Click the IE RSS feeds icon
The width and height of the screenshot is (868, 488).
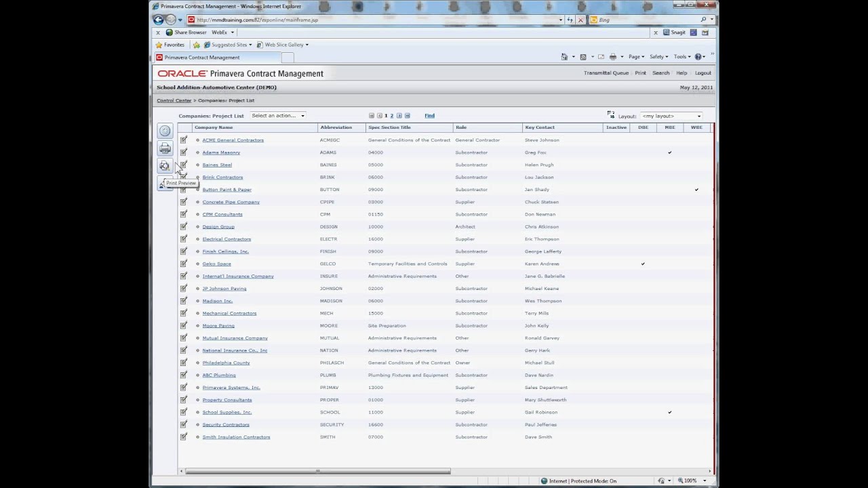coord(583,57)
